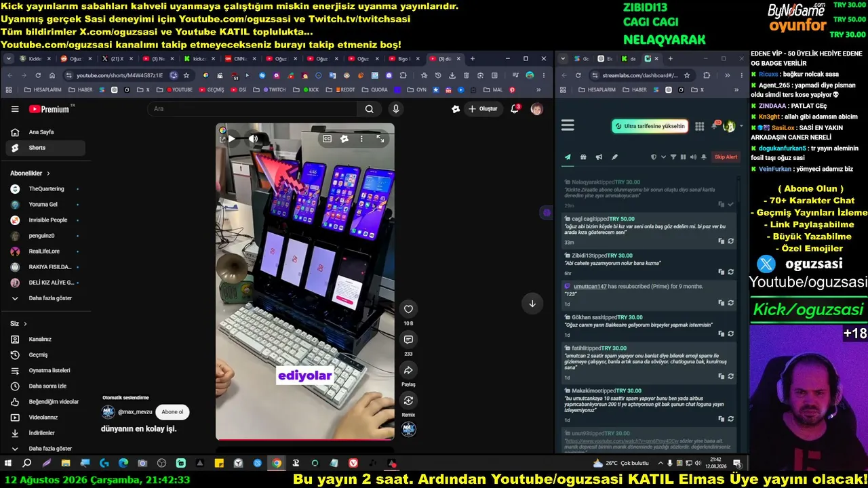Go to next Short with down arrow
The height and width of the screenshot is (488, 868).
532,304
